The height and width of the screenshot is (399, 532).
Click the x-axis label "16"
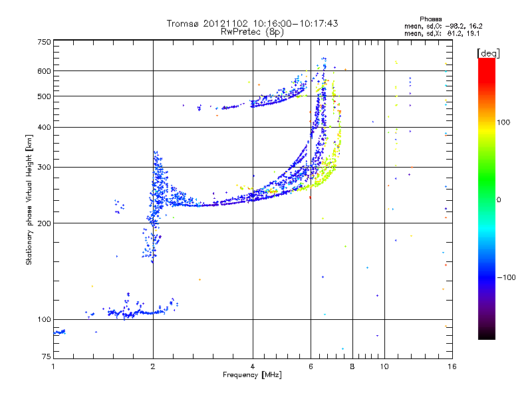(x=452, y=366)
